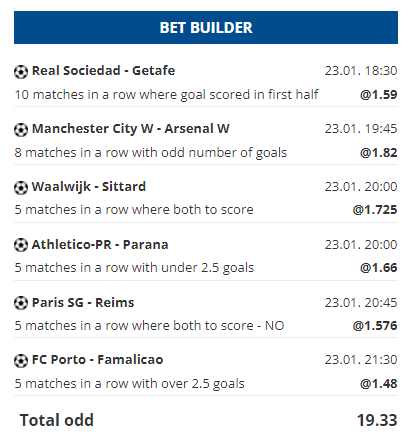The height and width of the screenshot is (437, 411).
Task: Select the @1.576 both to score NO odds
Action: click(x=375, y=326)
